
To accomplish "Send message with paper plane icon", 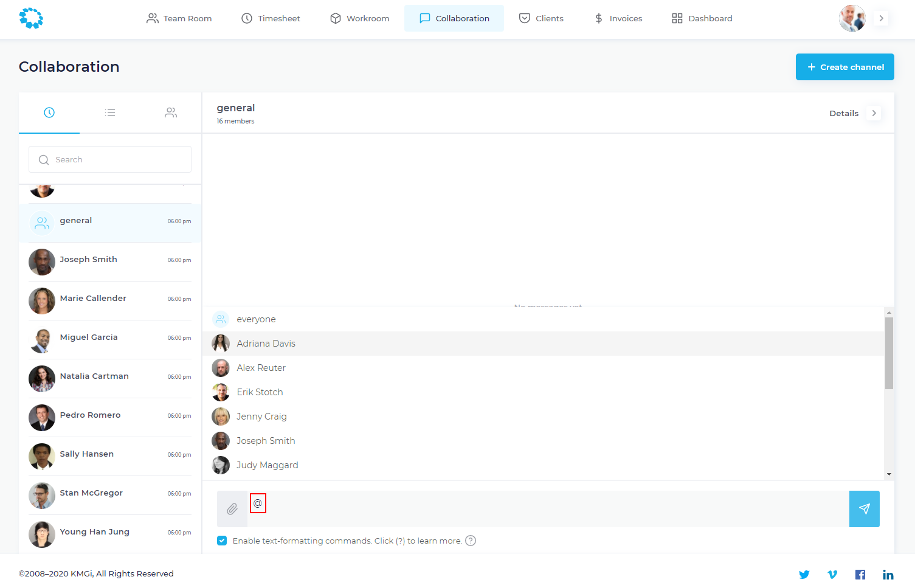I will (864, 509).
